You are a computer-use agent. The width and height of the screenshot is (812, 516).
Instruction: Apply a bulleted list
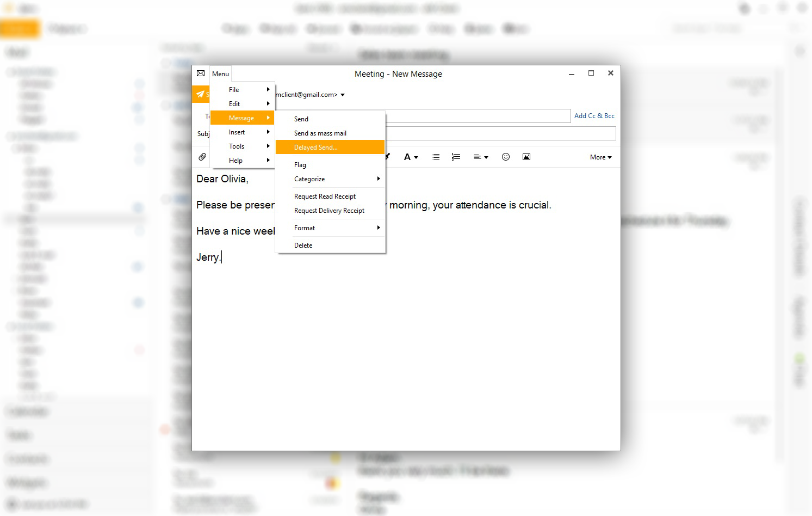pos(435,156)
